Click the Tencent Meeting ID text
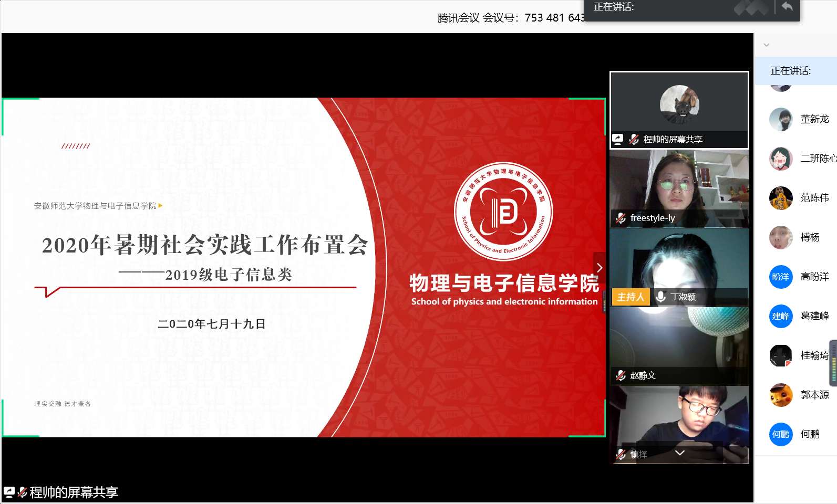 pos(511,18)
